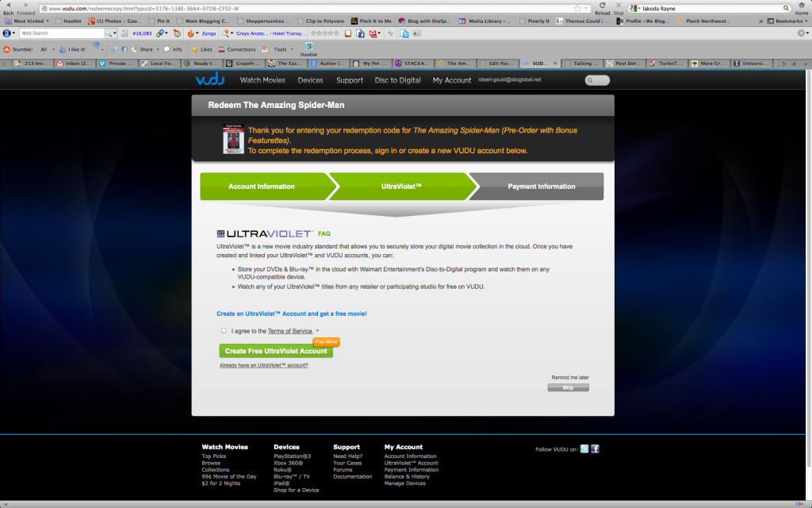The image size is (812, 508).
Task: Click the search magnifier in lakoda Rayne box
Action: point(786,8)
